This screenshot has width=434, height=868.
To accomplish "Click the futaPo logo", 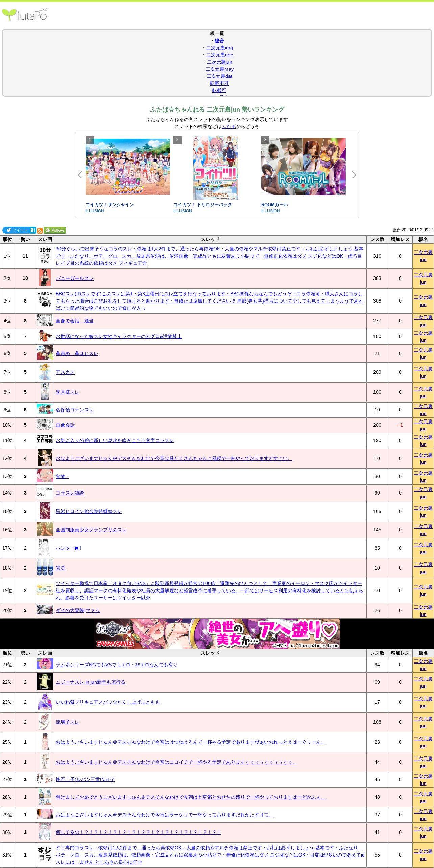I will [24, 15].
